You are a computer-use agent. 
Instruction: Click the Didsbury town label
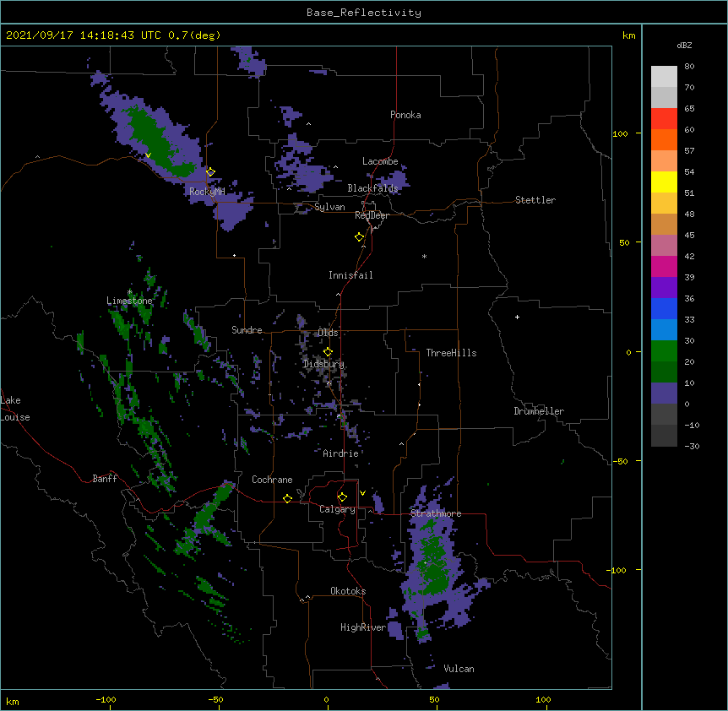[x=323, y=364]
